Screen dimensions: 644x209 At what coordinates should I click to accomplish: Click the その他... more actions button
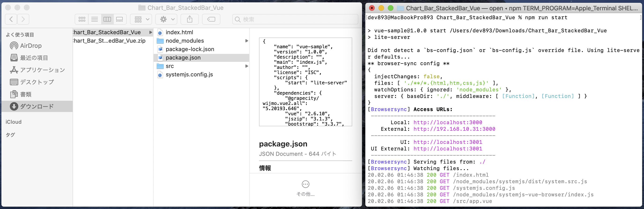click(x=306, y=188)
